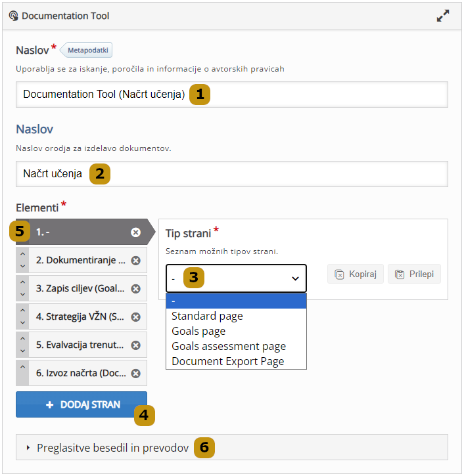Delete the 4. Strategija VŽN page
464x476 pixels.
[x=135, y=317]
